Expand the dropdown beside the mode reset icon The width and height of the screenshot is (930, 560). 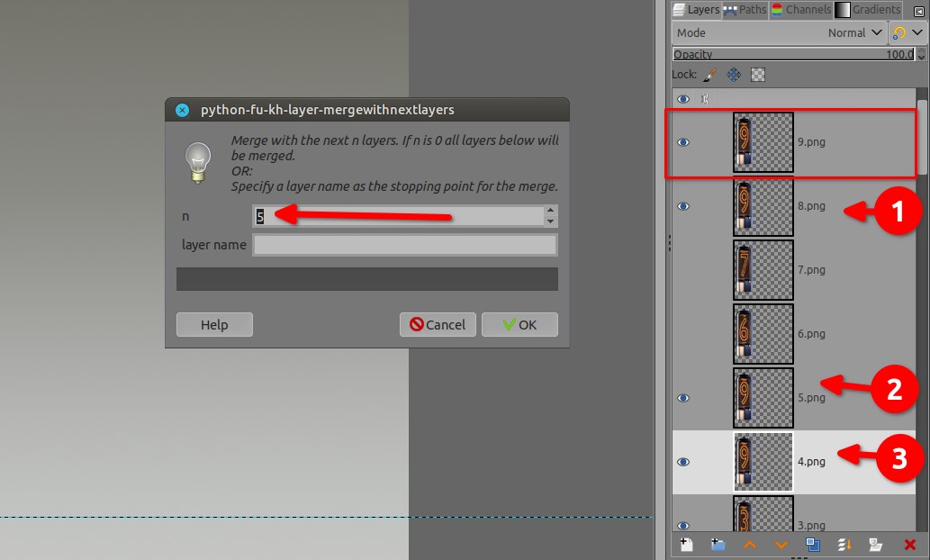click(917, 32)
